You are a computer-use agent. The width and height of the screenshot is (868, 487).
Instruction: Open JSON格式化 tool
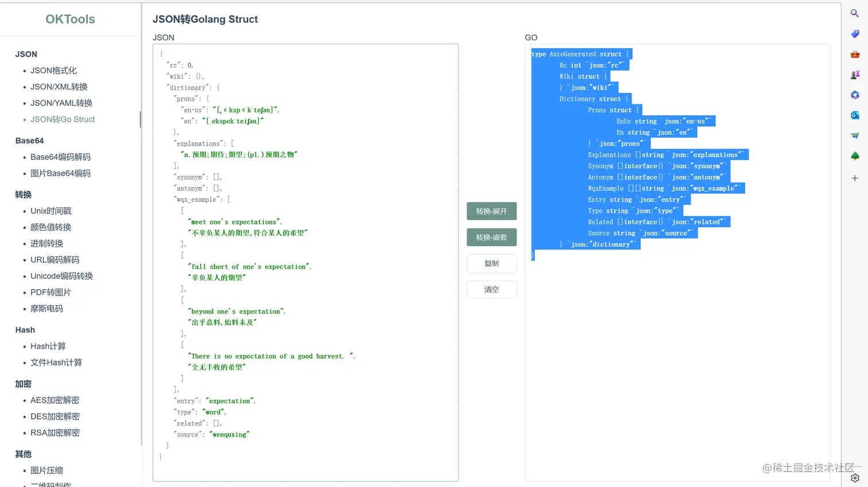click(x=53, y=71)
